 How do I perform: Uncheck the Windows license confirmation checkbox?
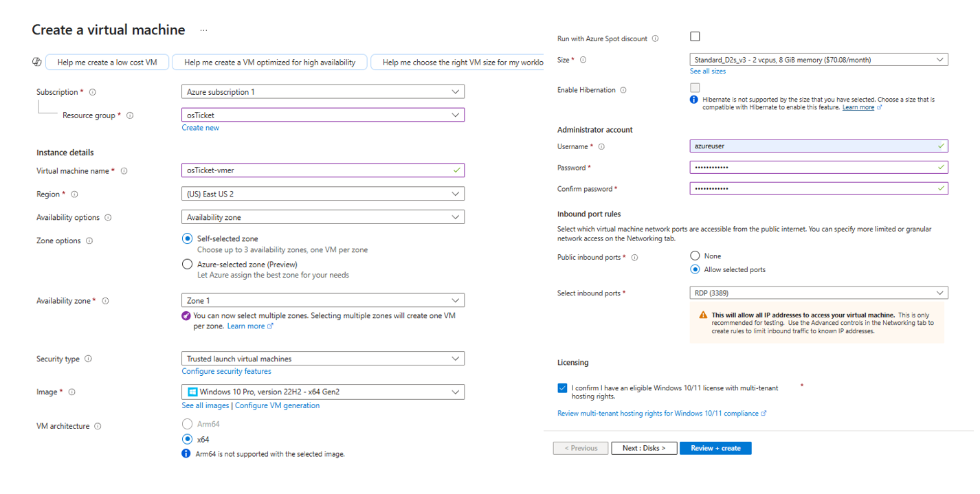click(x=563, y=388)
